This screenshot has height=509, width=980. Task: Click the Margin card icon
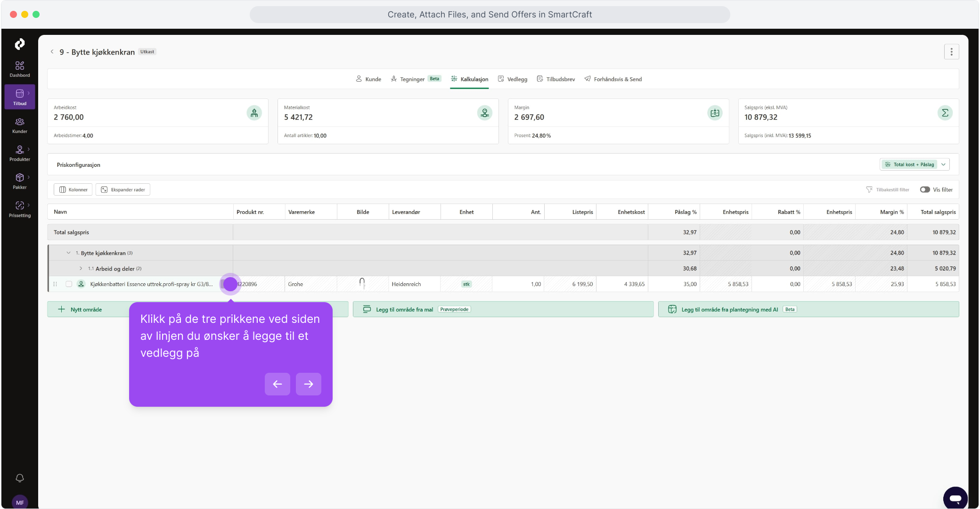coord(715,113)
